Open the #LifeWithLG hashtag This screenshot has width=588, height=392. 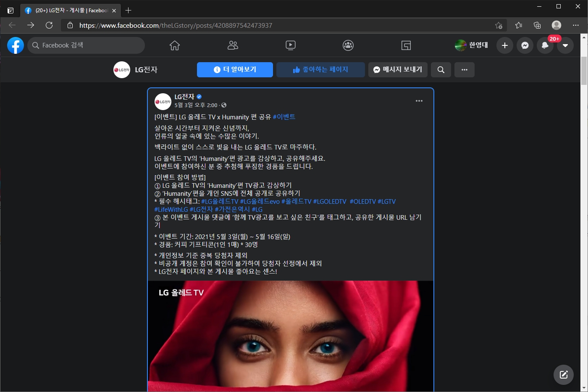click(171, 209)
